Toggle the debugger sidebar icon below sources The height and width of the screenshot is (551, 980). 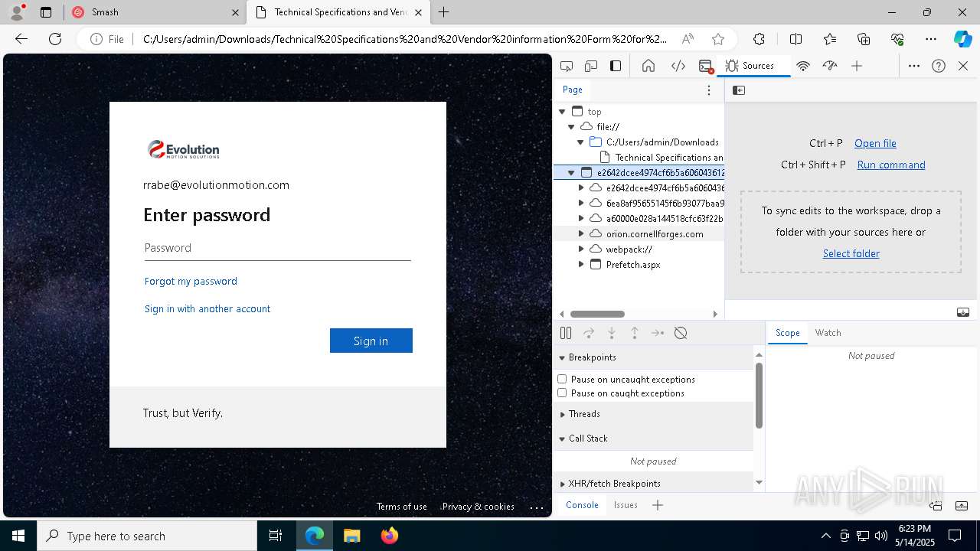[x=963, y=312]
